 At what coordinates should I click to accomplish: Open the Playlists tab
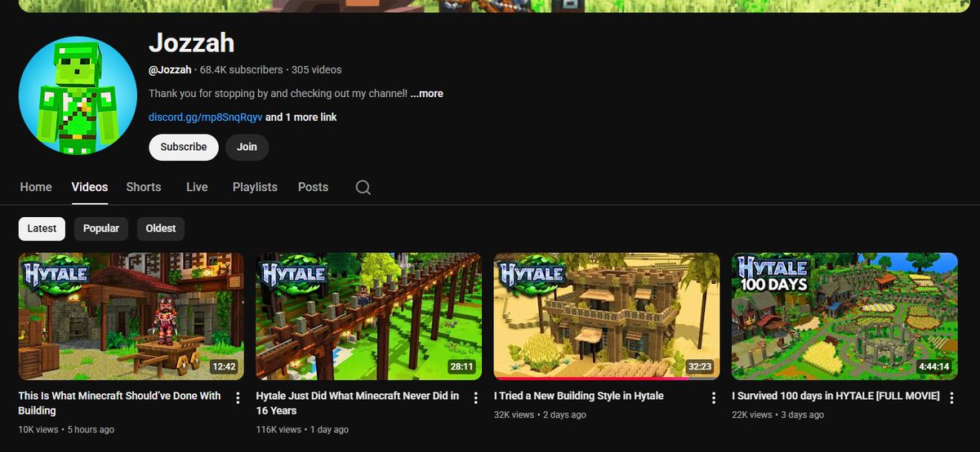255,187
